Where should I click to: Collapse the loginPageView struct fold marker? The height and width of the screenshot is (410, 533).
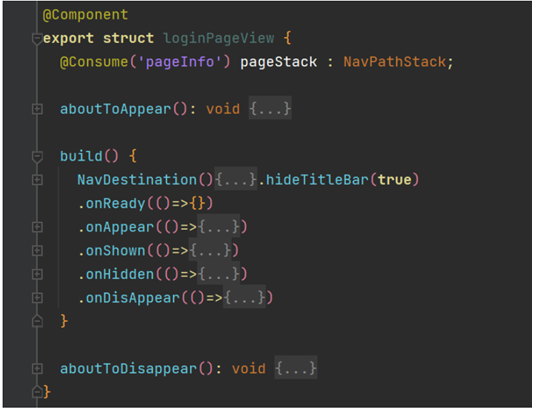click(x=37, y=39)
